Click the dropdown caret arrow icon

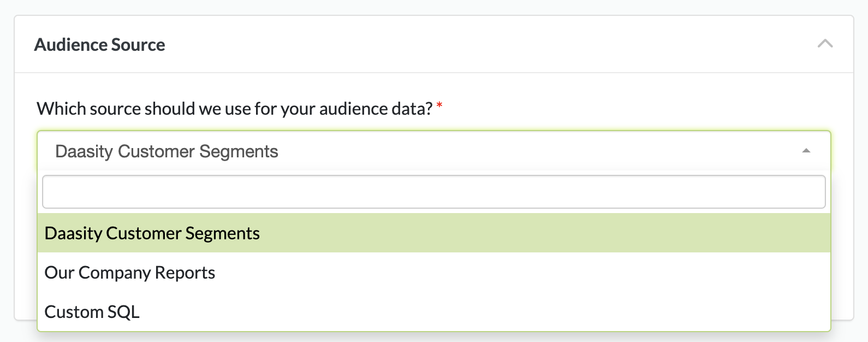pyautogui.click(x=806, y=151)
